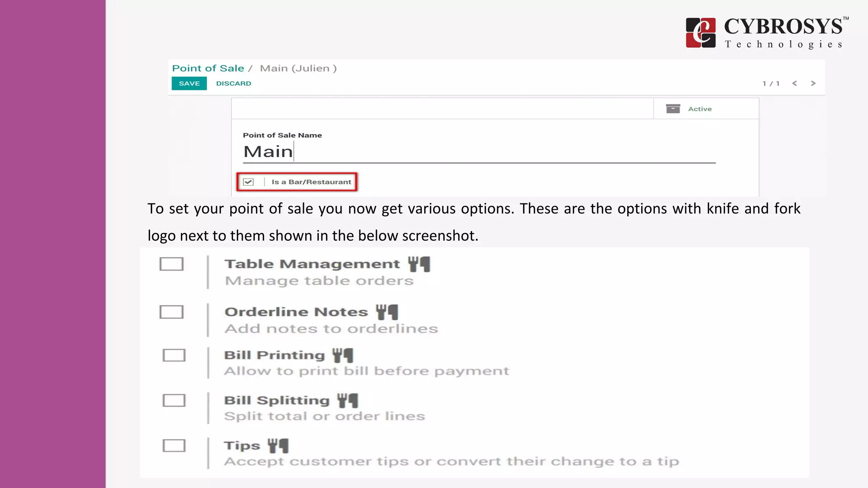Click the Table Management label

[x=312, y=264]
